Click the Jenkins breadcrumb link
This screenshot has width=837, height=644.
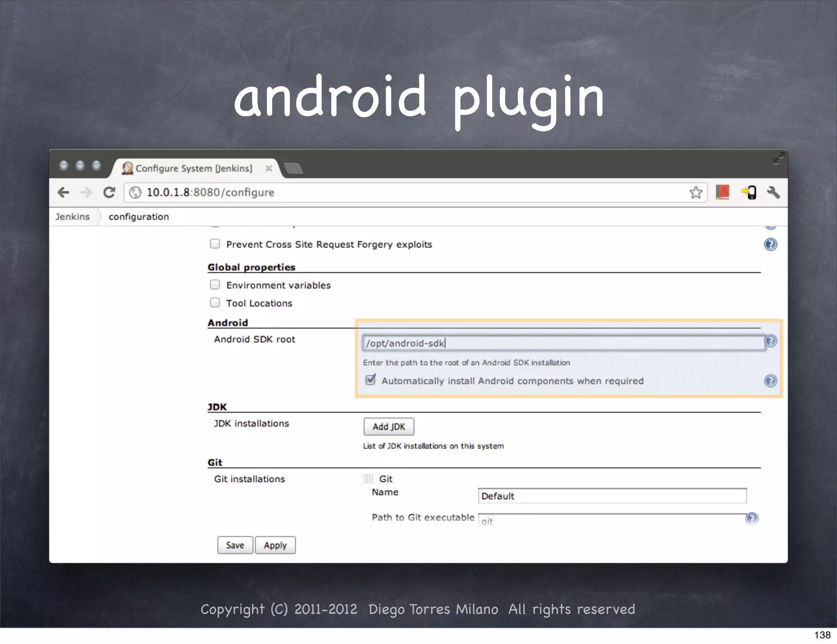pos(72,217)
